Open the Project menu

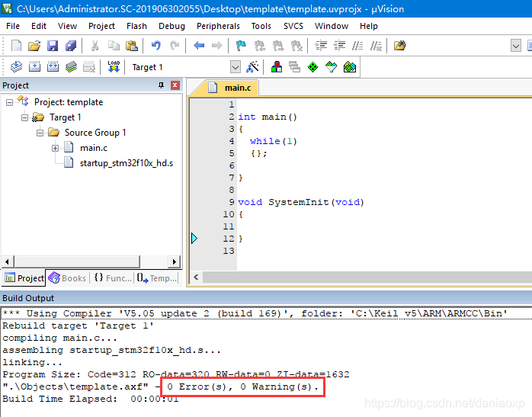pos(101,26)
